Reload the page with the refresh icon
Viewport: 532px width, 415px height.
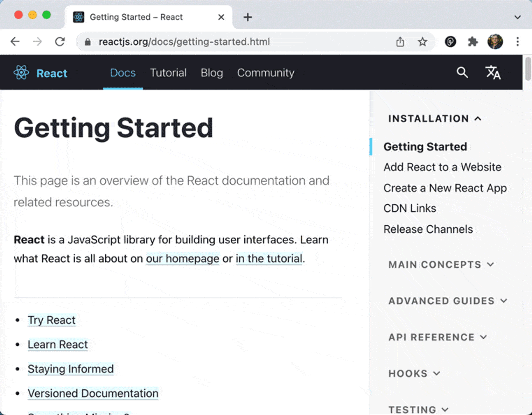point(60,42)
